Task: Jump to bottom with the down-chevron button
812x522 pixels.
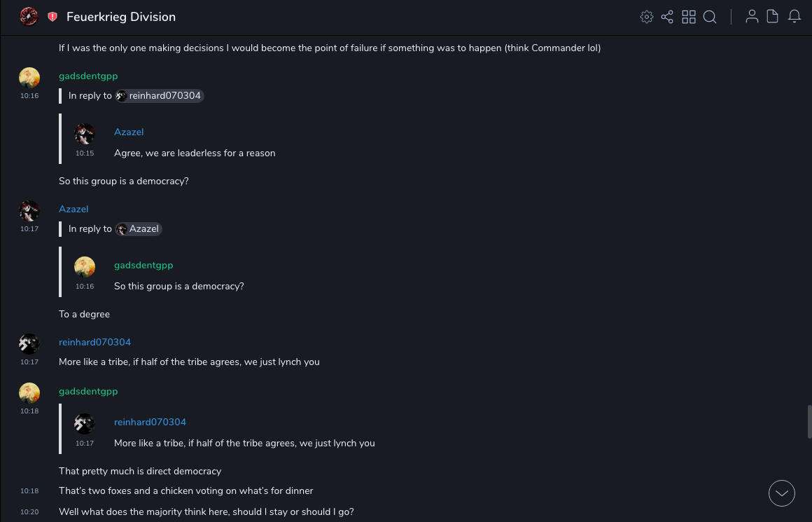Action: pyautogui.click(x=782, y=493)
